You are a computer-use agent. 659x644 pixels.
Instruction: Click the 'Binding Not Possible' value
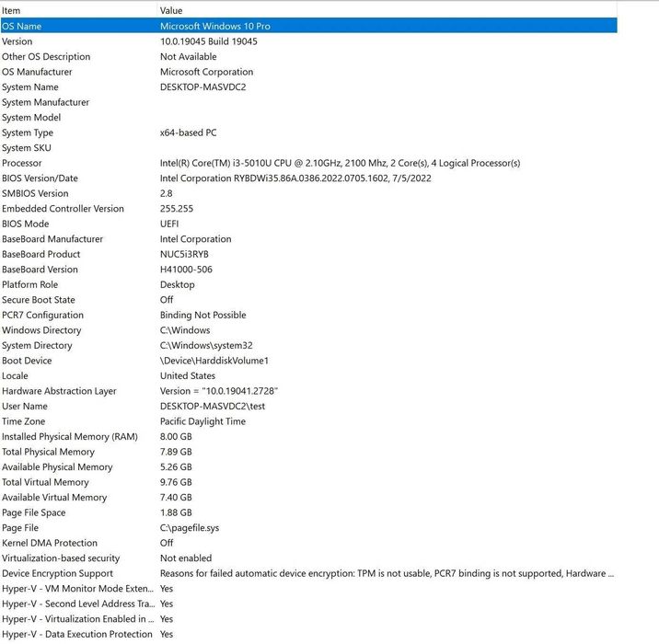click(x=203, y=315)
